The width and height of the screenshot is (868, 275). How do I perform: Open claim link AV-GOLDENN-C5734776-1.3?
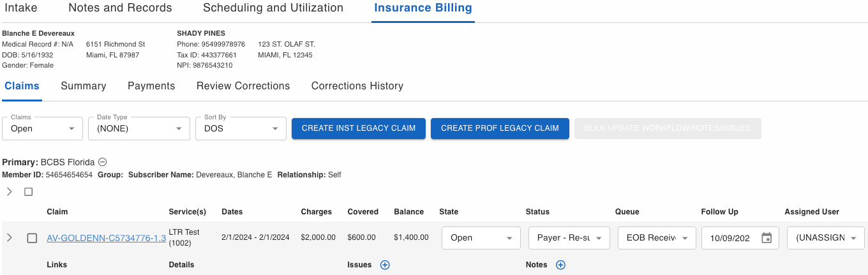[106, 238]
